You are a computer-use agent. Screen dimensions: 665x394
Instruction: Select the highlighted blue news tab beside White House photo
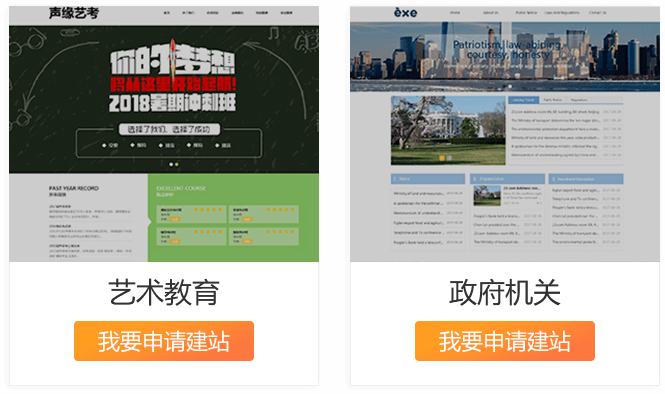(523, 100)
